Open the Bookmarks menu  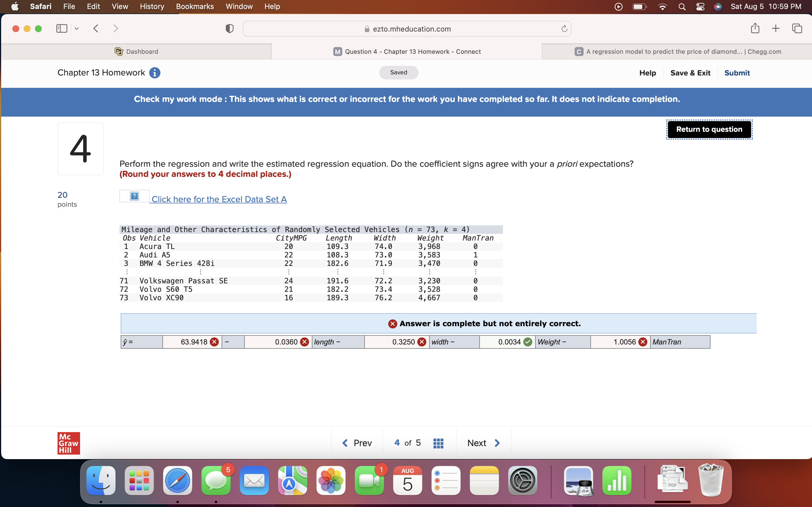[195, 6]
